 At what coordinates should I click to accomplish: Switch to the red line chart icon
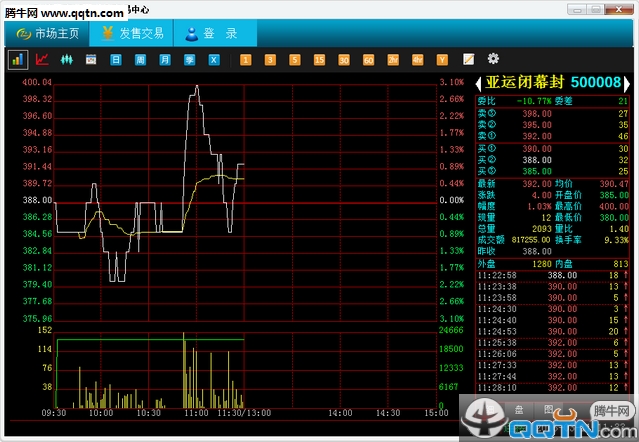pos(42,60)
